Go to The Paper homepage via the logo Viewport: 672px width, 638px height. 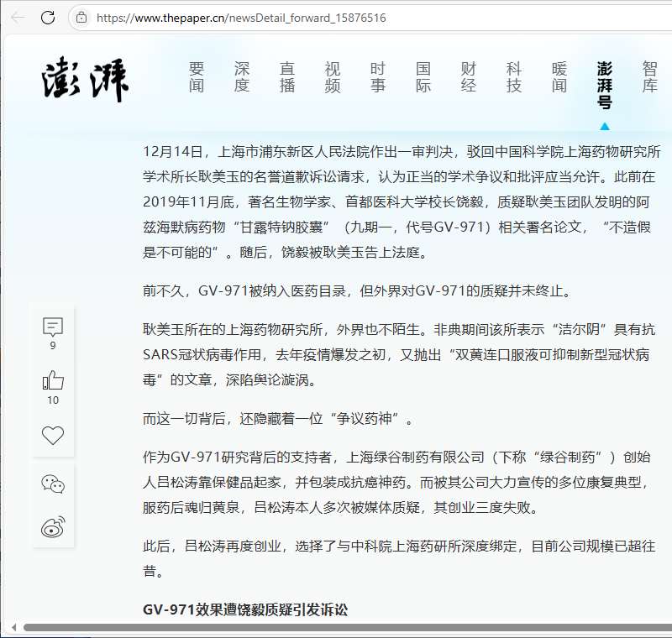86,79
